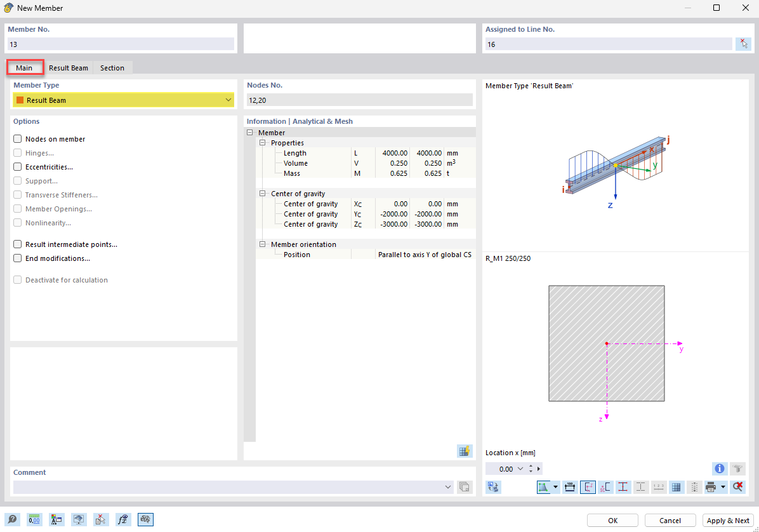
Task: Click the monitor display icon bottom bar
Action: [x=79, y=519]
